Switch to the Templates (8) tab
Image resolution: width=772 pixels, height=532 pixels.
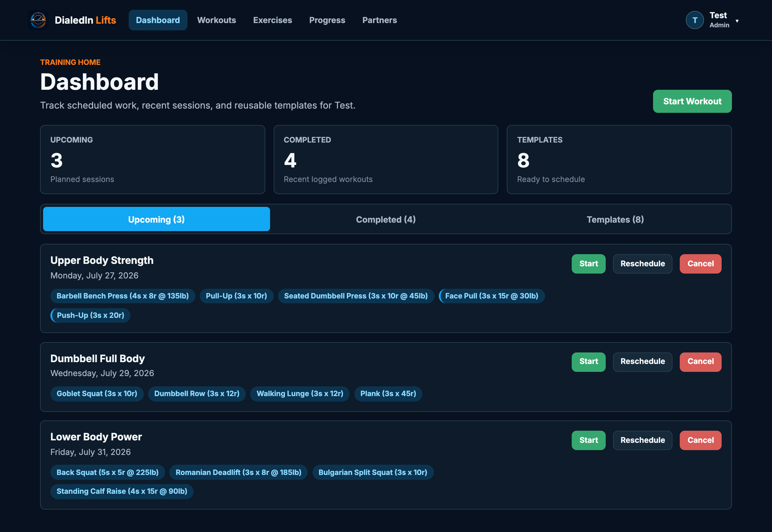(x=615, y=219)
